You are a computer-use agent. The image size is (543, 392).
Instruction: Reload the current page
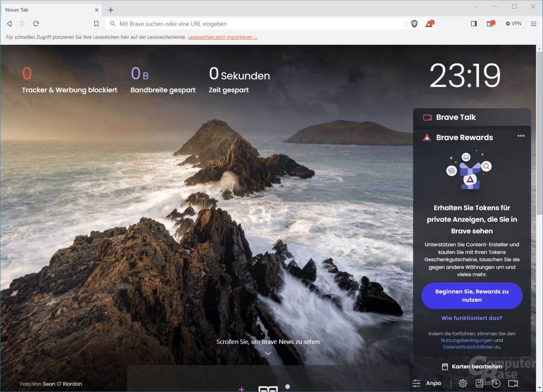tap(36, 24)
